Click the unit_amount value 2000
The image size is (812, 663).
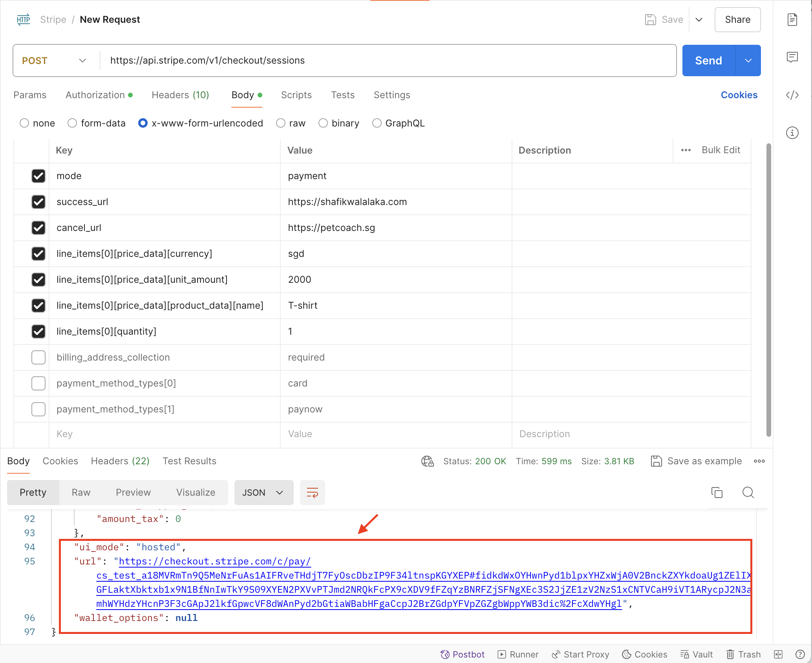tap(300, 280)
